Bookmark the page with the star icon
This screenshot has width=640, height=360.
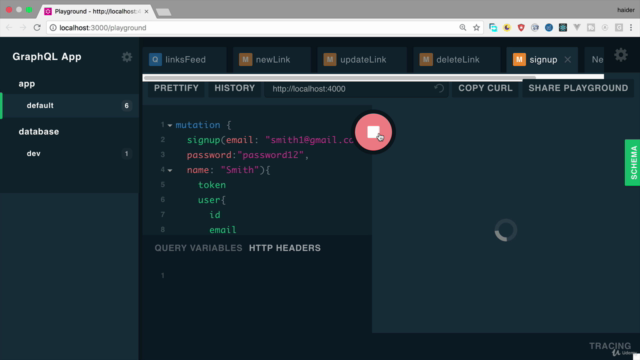click(476, 27)
